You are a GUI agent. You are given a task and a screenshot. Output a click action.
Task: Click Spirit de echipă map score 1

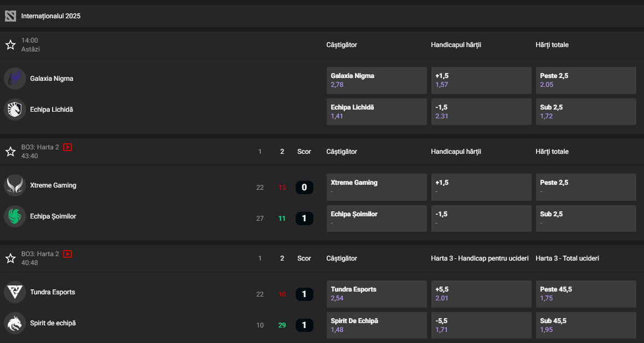click(305, 325)
